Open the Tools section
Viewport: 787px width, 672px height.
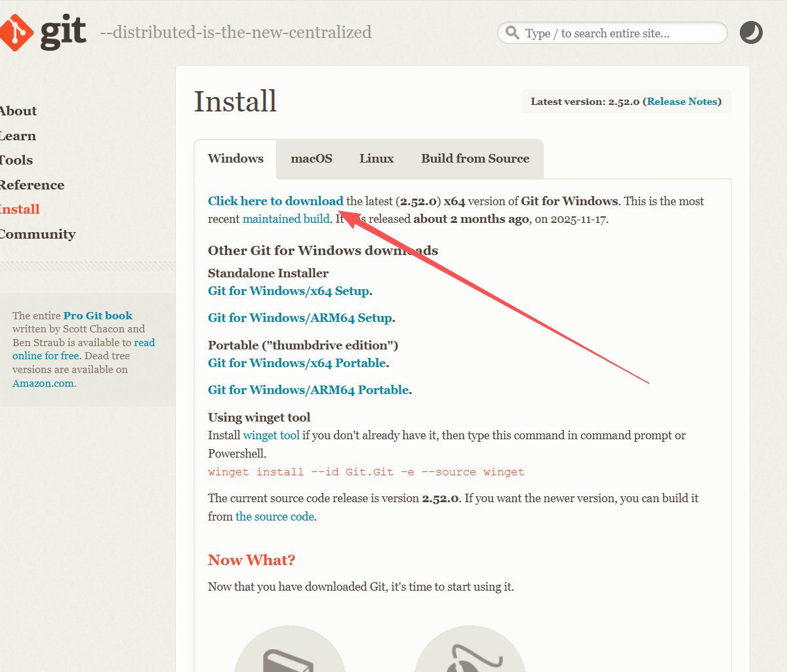click(16, 160)
